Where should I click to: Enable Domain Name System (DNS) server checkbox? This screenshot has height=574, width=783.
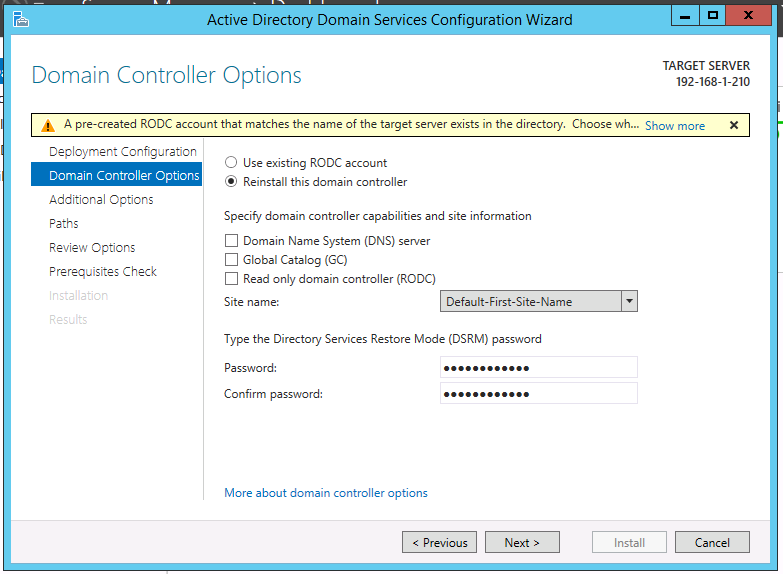pos(231,240)
